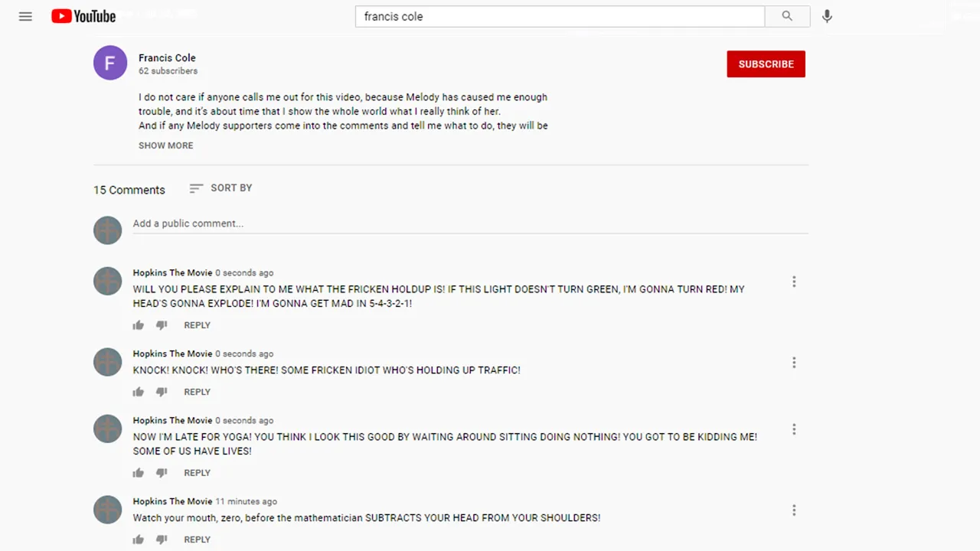980x551 pixels.
Task: Open three-dot menu on yoga comment
Action: [794, 429]
